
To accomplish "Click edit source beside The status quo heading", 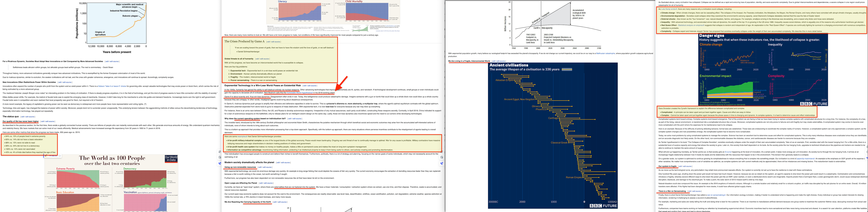I will pyautogui.click(x=30, y=117).
